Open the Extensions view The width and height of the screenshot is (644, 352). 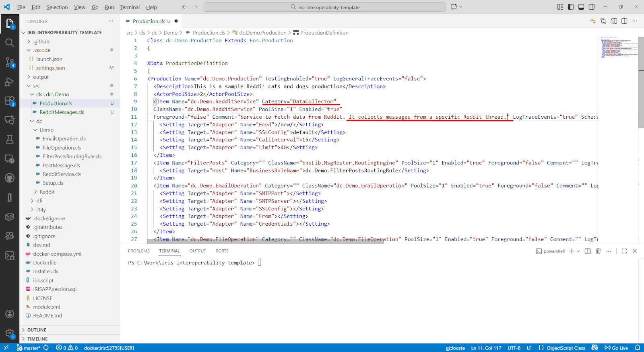click(10, 101)
